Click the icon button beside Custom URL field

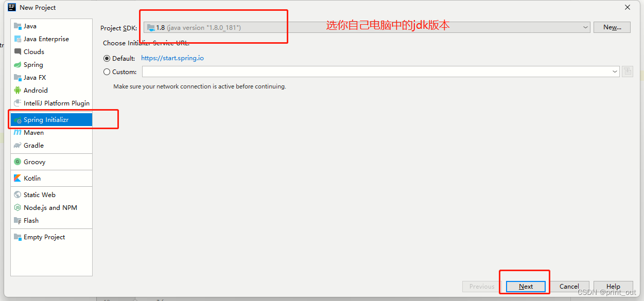pyautogui.click(x=627, y=72)
